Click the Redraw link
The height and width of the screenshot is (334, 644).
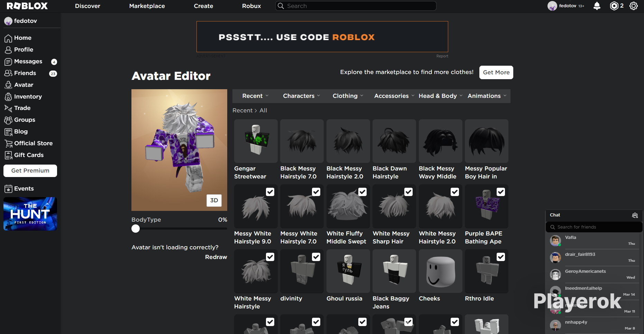click(216, 257)
